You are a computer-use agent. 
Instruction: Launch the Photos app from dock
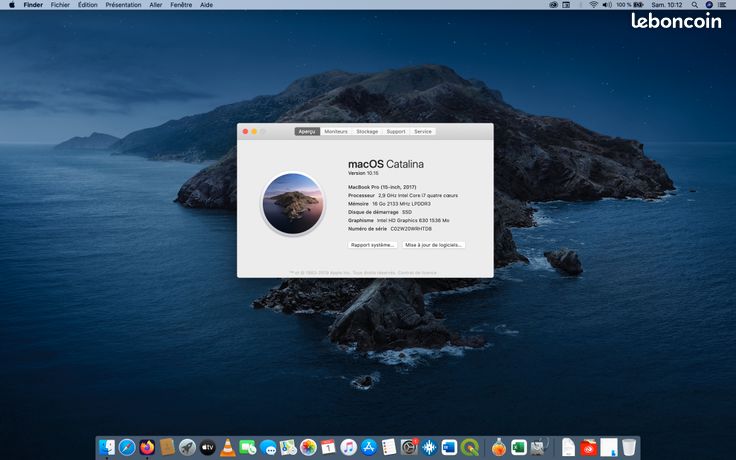[308, 447]
